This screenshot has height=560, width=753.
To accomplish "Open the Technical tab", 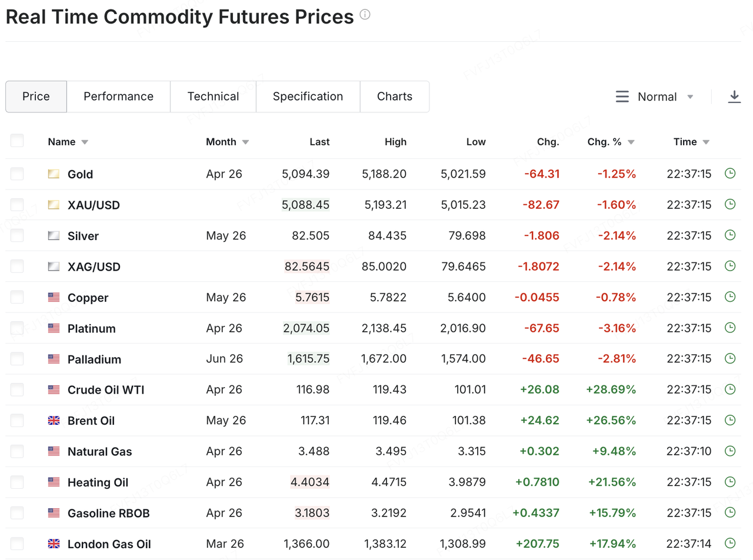I will (x=213, y=96).
